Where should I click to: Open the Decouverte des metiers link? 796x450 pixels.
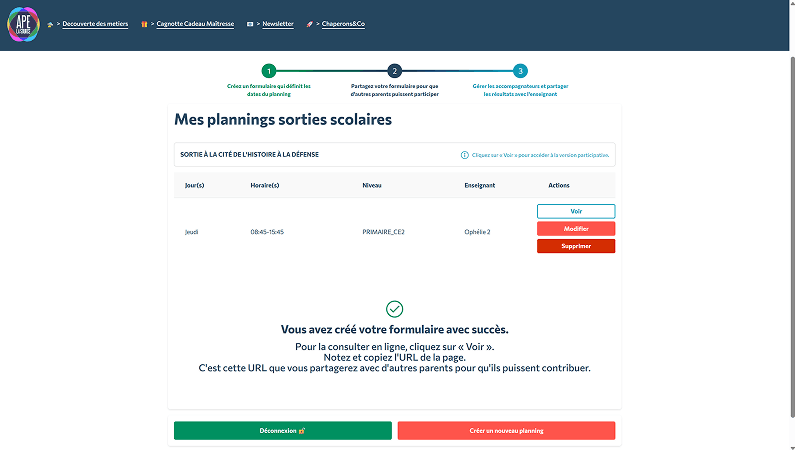click(95, 24)
